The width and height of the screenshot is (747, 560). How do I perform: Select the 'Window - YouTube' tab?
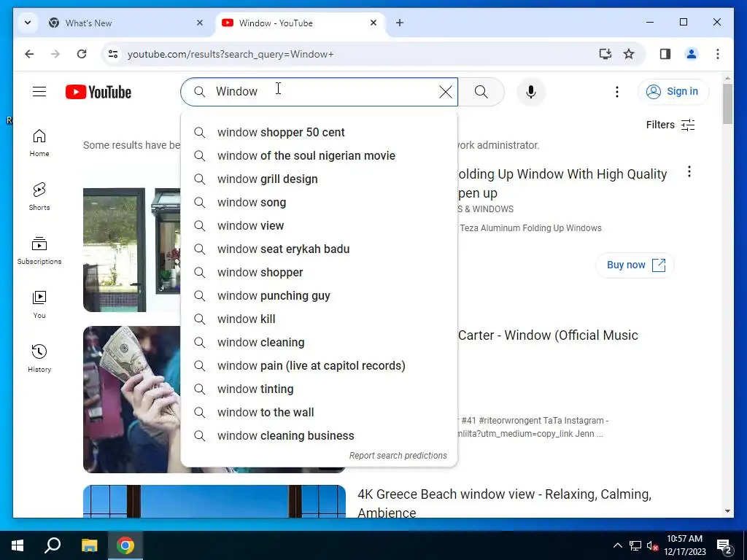[300, 23]
